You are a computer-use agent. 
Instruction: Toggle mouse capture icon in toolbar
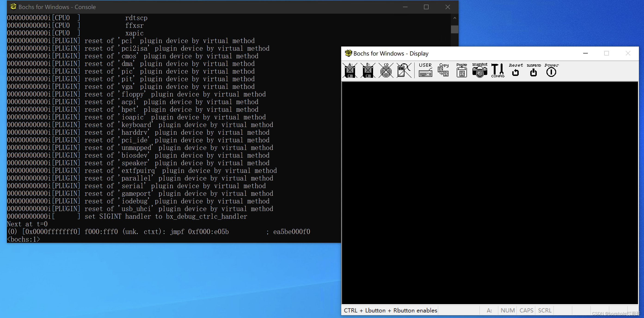(x=404, y=71)
